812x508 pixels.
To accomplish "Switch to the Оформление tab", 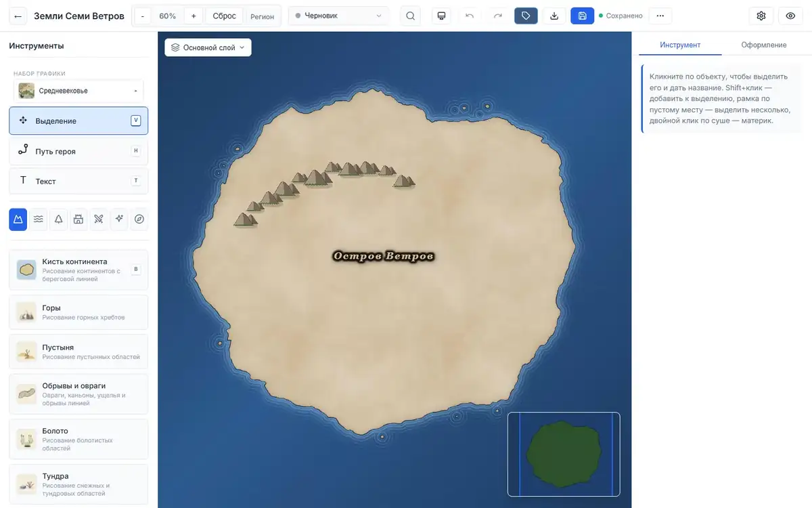I will 763,45.
